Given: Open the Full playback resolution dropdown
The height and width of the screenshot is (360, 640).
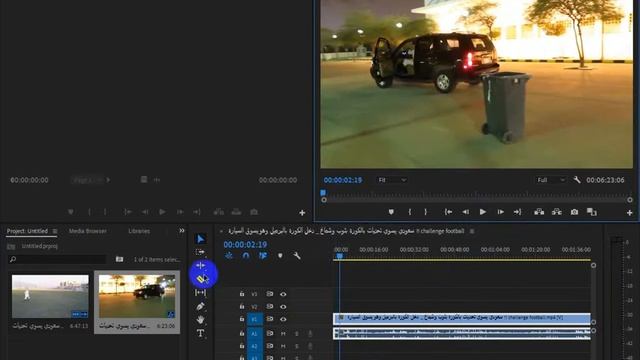Looking at the screenshot, I should point(551,180).
